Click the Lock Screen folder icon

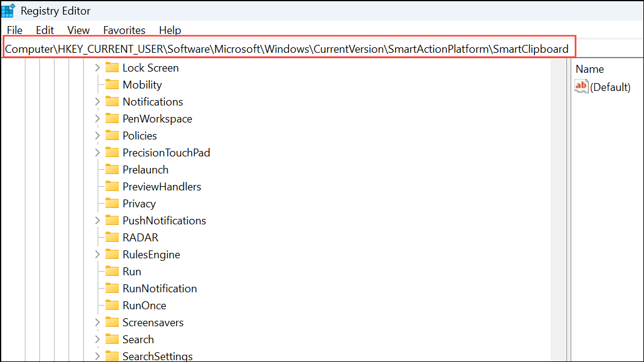point(112,67)
